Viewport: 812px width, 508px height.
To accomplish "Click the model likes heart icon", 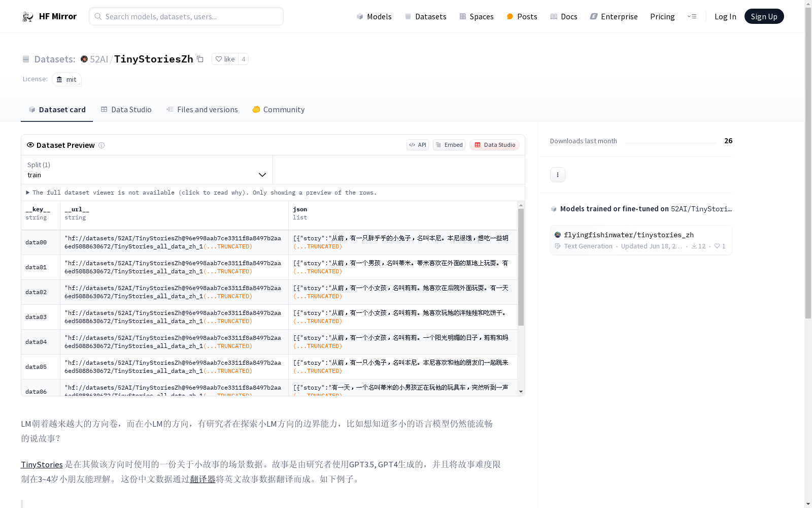I will [x=717, y=246].
